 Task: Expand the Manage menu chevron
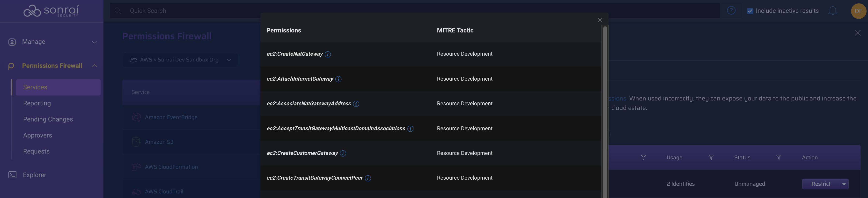click(x=94, y=42)
